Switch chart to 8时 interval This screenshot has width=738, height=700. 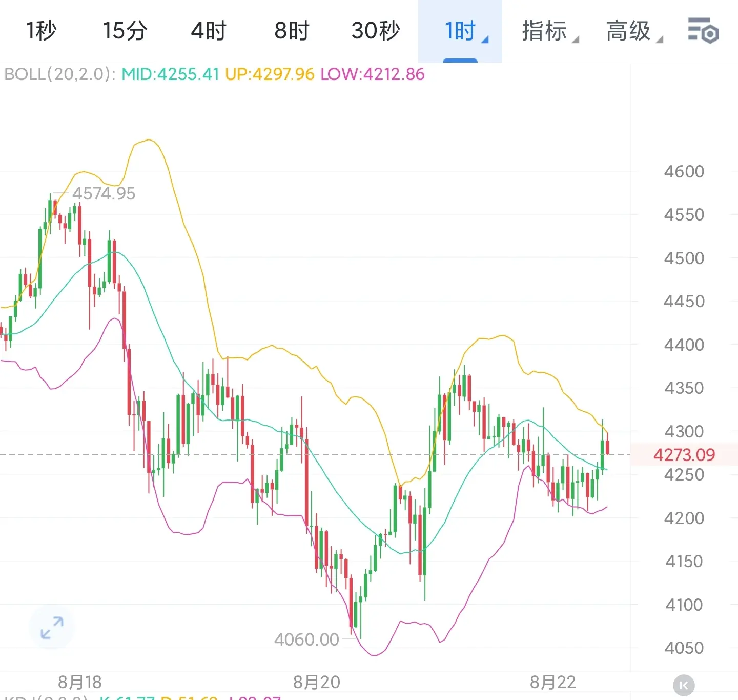[x=292, y=31]
